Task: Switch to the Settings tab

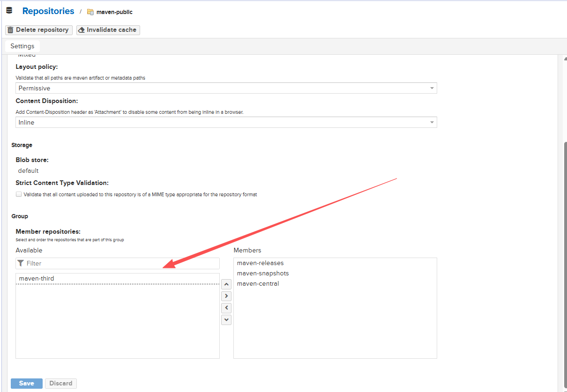Action: tap(22, 46)
